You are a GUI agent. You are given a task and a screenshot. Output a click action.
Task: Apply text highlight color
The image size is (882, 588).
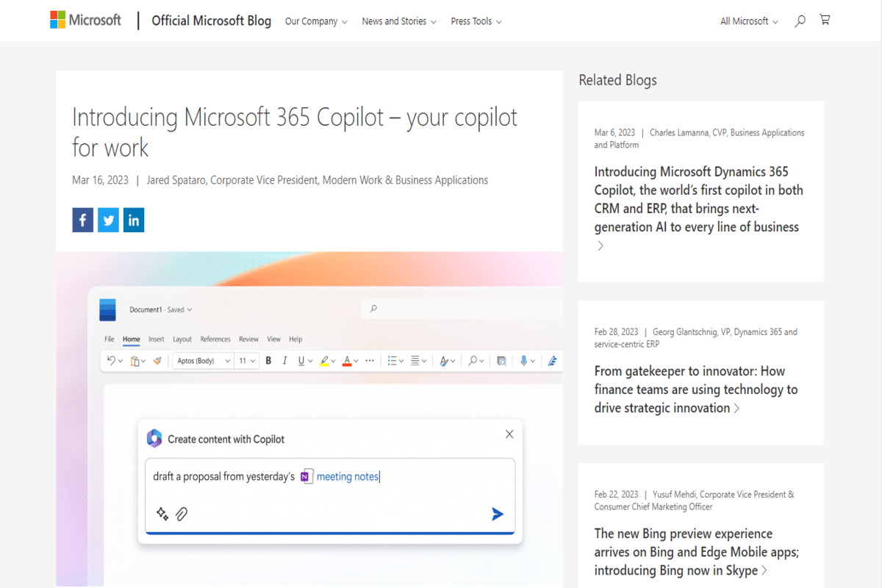[x=326, y=360]
